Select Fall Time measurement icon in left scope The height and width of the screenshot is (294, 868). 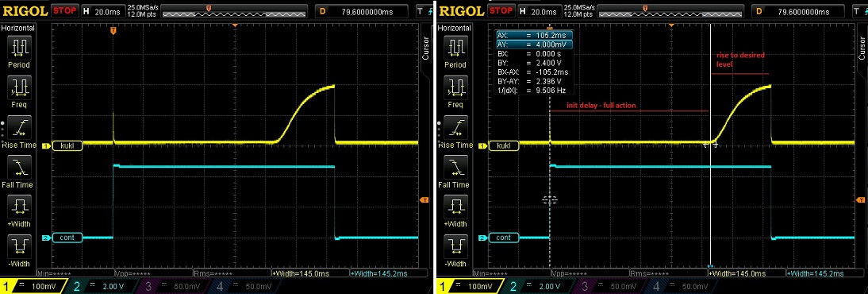coord(19,166)
